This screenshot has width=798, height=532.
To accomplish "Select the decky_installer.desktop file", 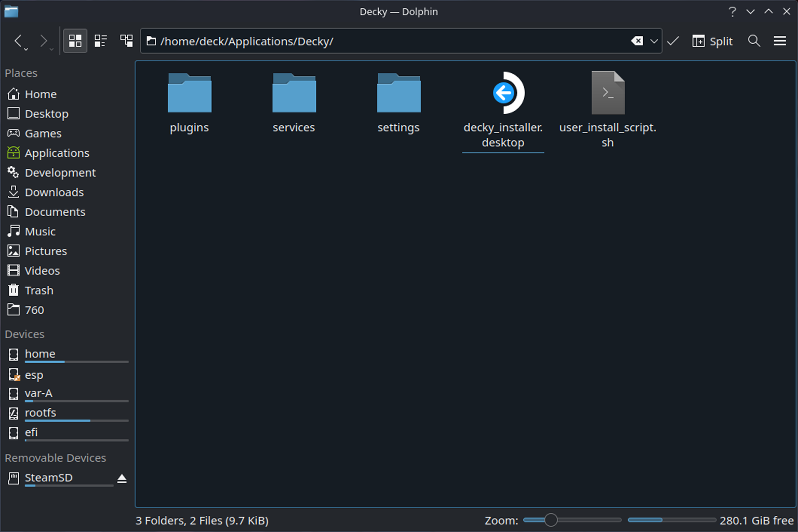I will (503, 110).
